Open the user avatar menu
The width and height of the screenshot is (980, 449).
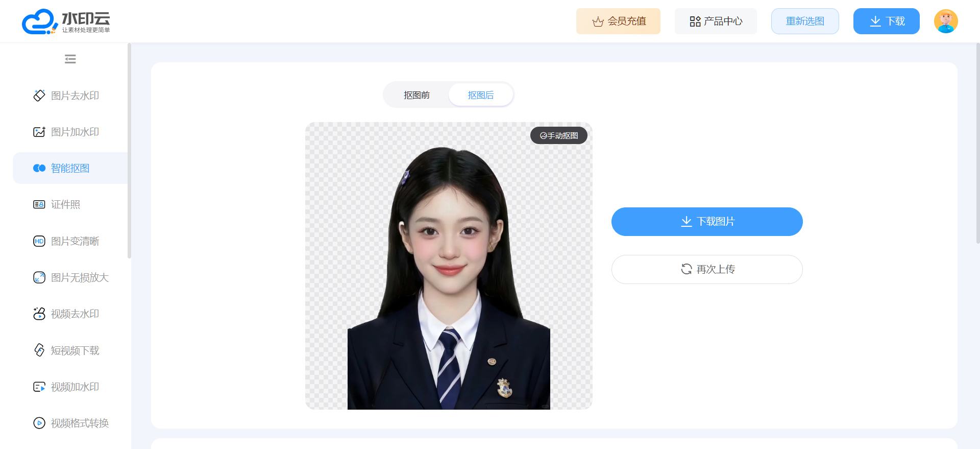point(946,21)
